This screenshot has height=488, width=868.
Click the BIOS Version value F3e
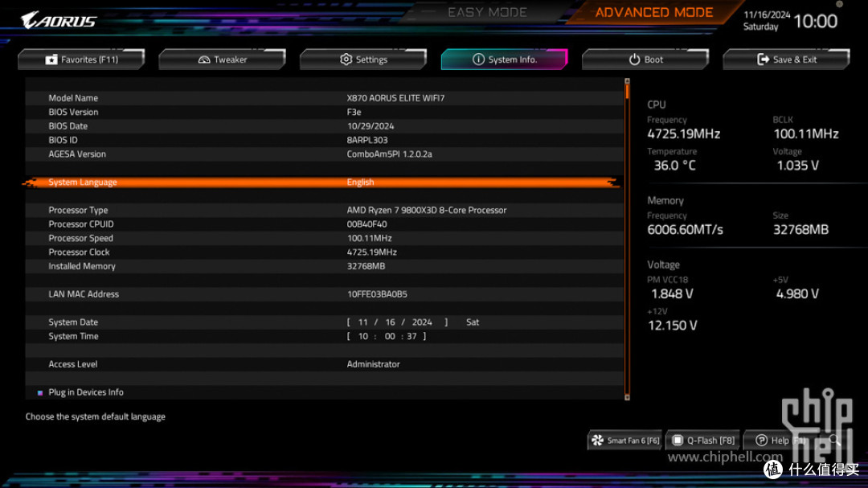tap(354, 112)
